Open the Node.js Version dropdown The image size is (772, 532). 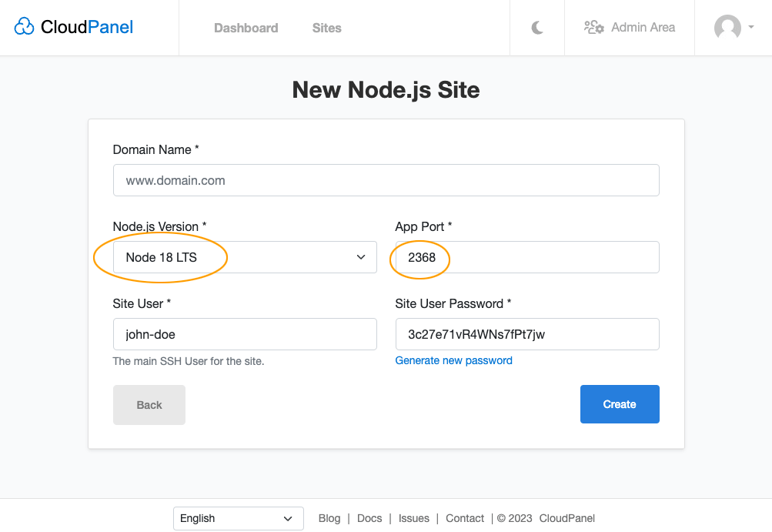tap(245, 257)
